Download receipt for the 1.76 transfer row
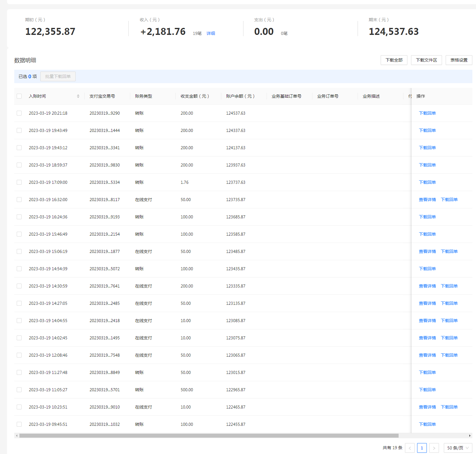This screenshot has width=476, height=454. (427, 182)
